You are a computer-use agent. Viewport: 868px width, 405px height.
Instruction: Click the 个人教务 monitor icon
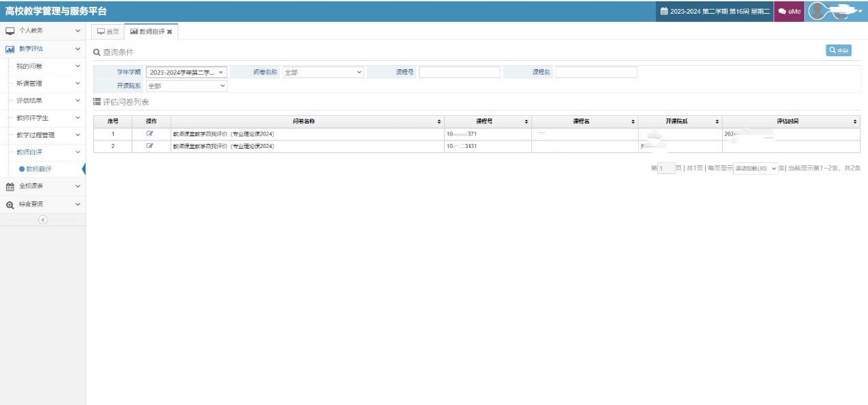10,31
